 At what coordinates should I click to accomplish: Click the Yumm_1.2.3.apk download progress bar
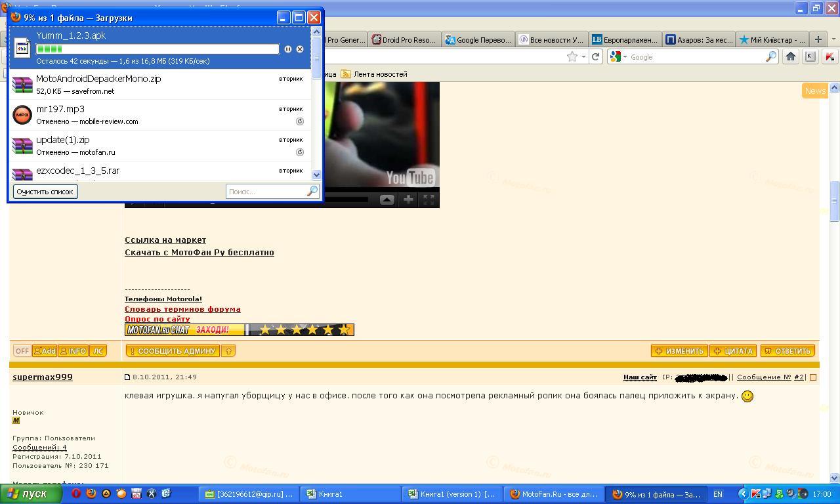157,49
